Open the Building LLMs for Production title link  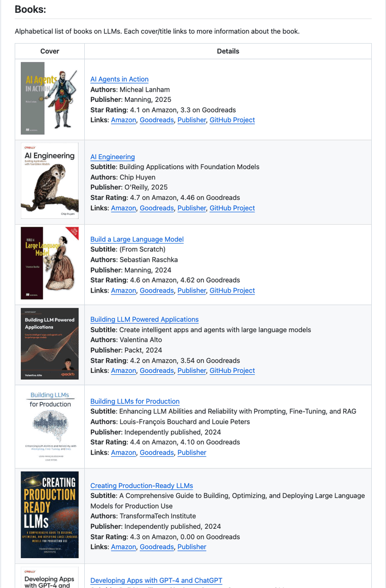point(135,401)
